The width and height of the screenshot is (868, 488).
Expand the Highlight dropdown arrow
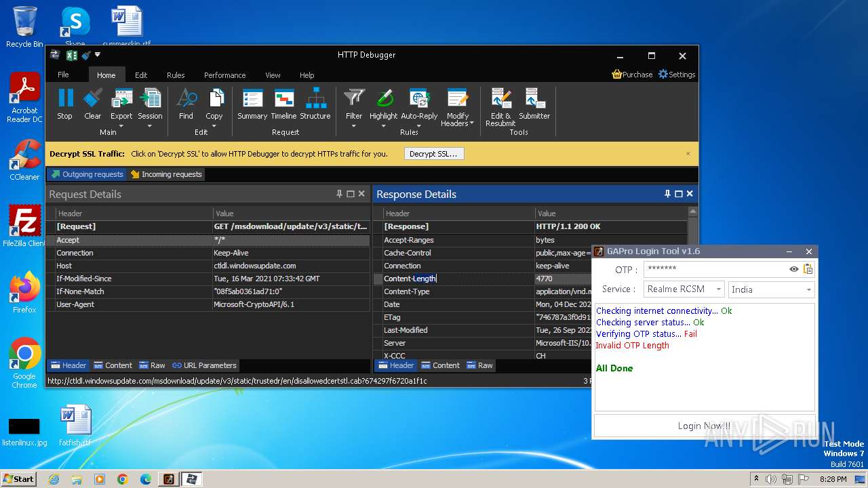click(x=383, y=126)
